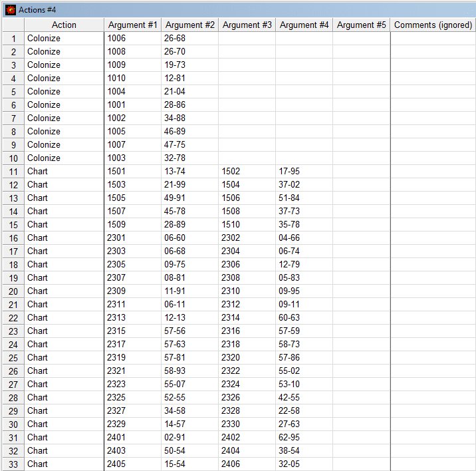Select the cell containing 2401
476x471 pixels.
[x=132, y=438]
